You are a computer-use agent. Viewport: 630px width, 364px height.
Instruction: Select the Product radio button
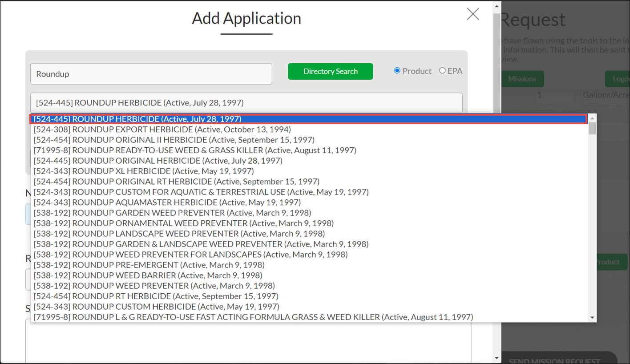pyautogui.click(x=397, y=70)
